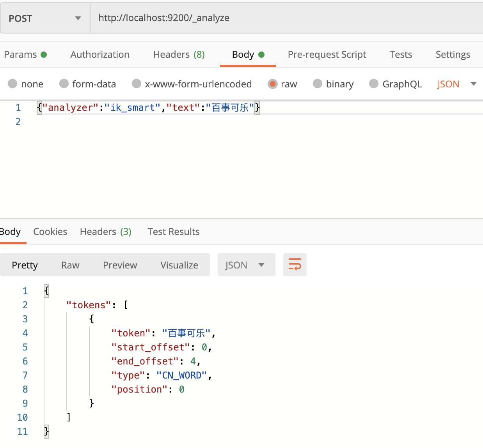Select the binary body option

318,84
